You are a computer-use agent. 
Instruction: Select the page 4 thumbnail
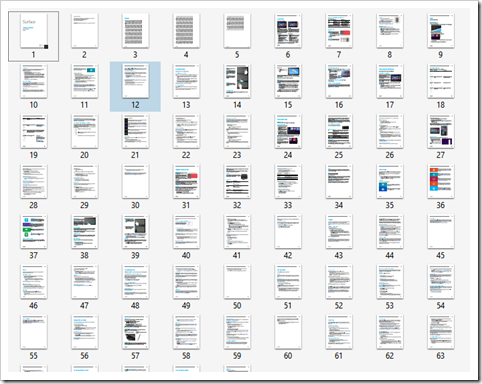point(186,31)
